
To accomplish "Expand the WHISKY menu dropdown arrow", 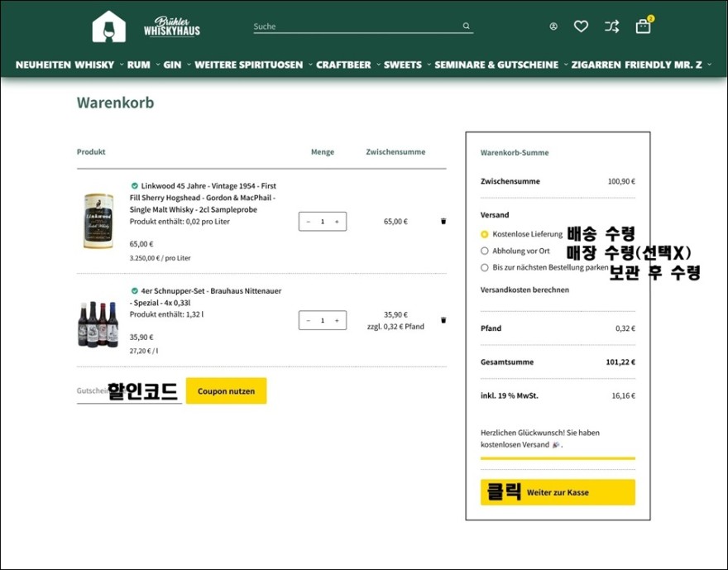I will (x=122, y=65).
